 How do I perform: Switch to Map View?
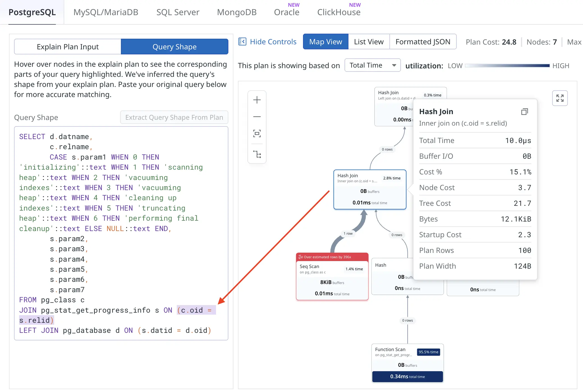click(x=325, y=42)
